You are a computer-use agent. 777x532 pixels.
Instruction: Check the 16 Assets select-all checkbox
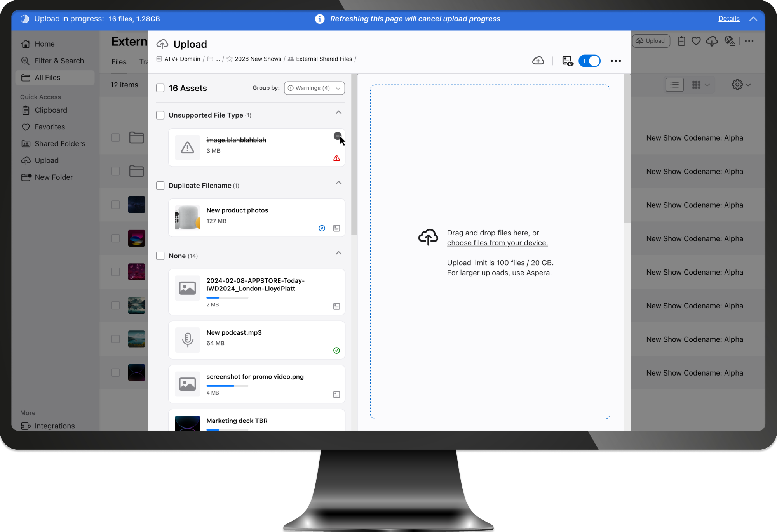[160, 88]
